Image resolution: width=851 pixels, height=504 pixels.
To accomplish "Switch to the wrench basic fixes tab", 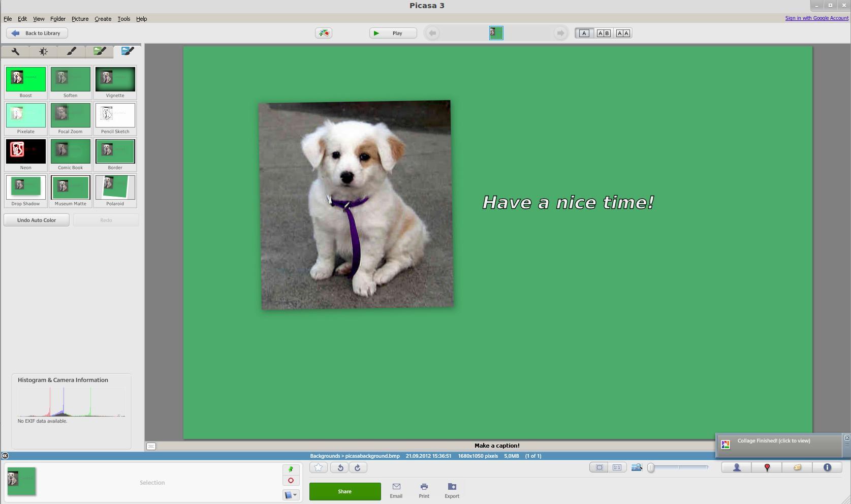I will (15, 51).
